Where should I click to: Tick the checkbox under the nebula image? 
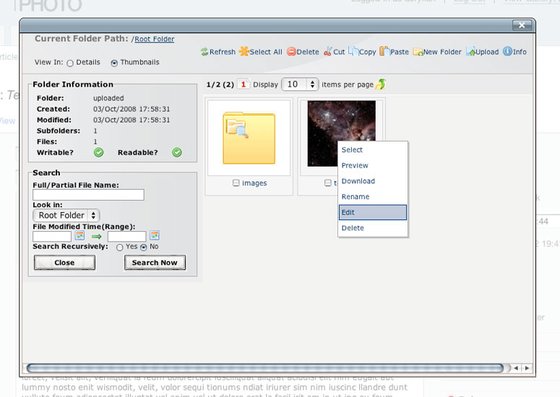(328, 183)
